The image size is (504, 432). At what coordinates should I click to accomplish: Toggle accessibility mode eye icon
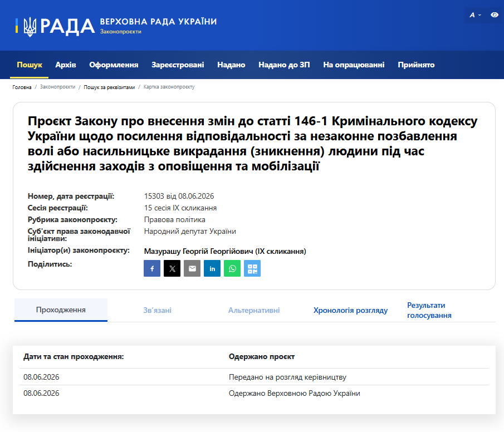coord(495,15)
